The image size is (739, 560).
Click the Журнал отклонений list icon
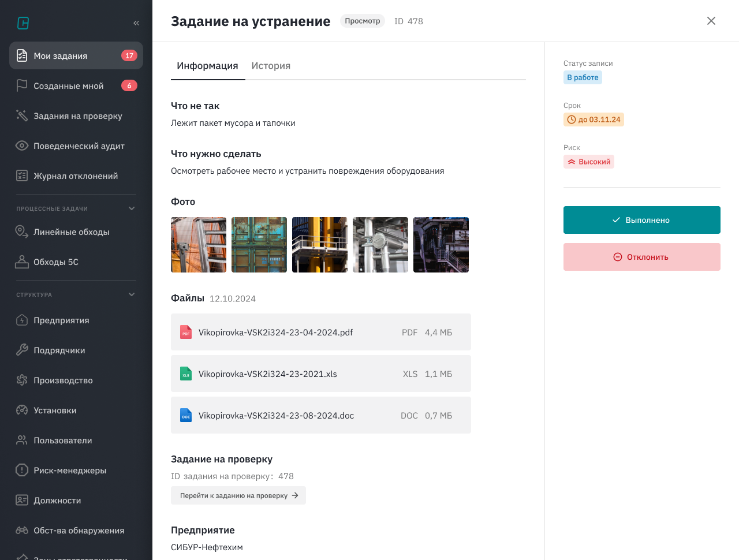click(22, 176)
